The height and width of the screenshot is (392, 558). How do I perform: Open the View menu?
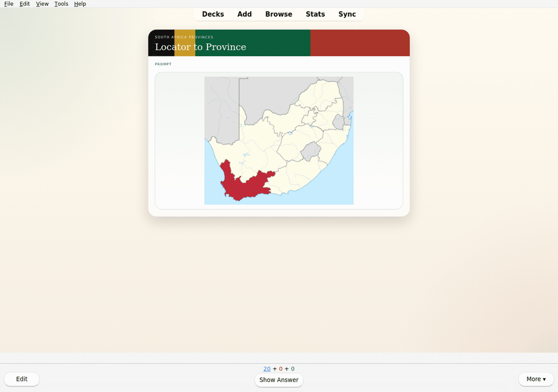(42, 3)
